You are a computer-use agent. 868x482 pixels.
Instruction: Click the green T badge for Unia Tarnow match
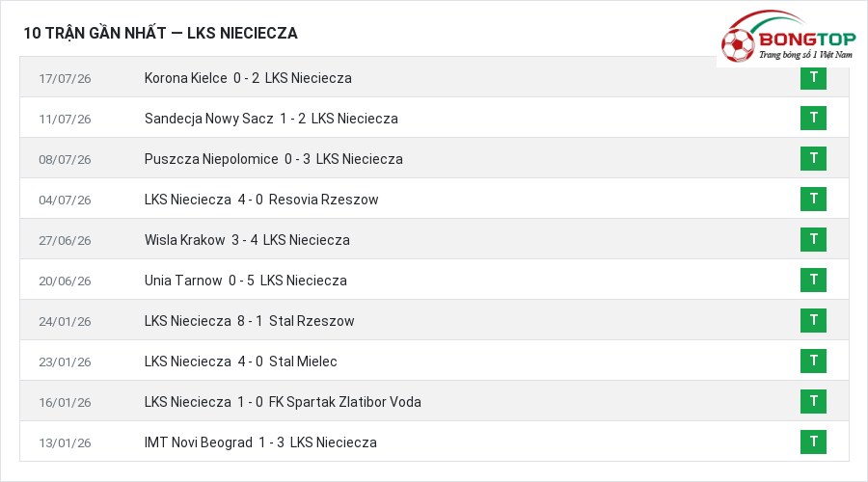pyautogui.click(x=813, y=280)
